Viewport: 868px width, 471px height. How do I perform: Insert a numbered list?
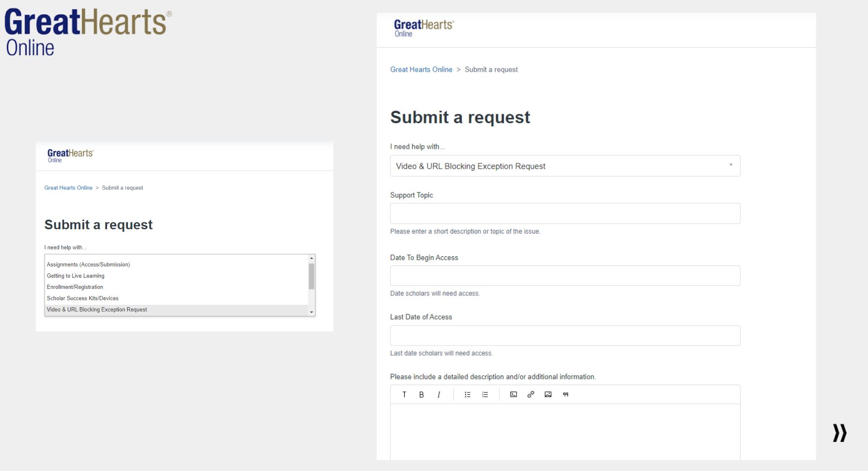pyautogui.click(x=485, y=394)
